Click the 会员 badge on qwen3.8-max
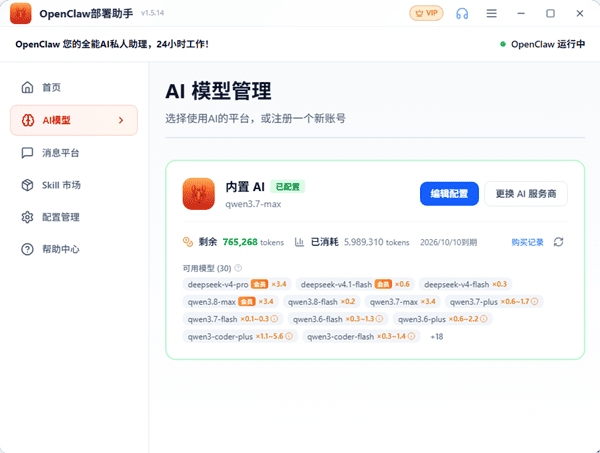Screen dimensions: 600x453 [x=247, y=301]
